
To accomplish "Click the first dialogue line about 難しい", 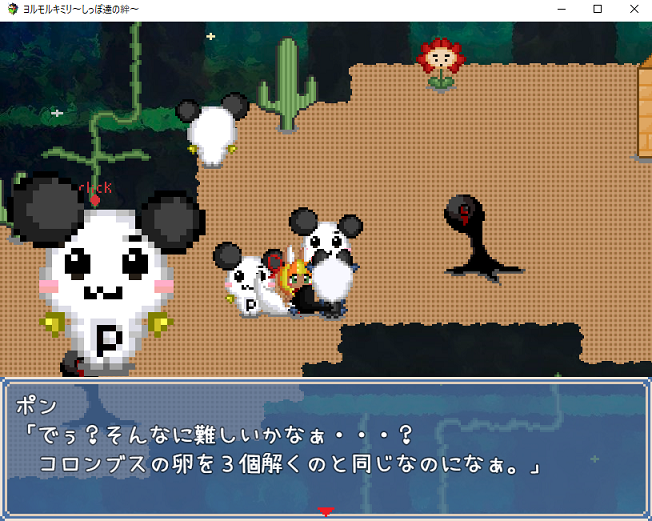I will click(219, 435).
